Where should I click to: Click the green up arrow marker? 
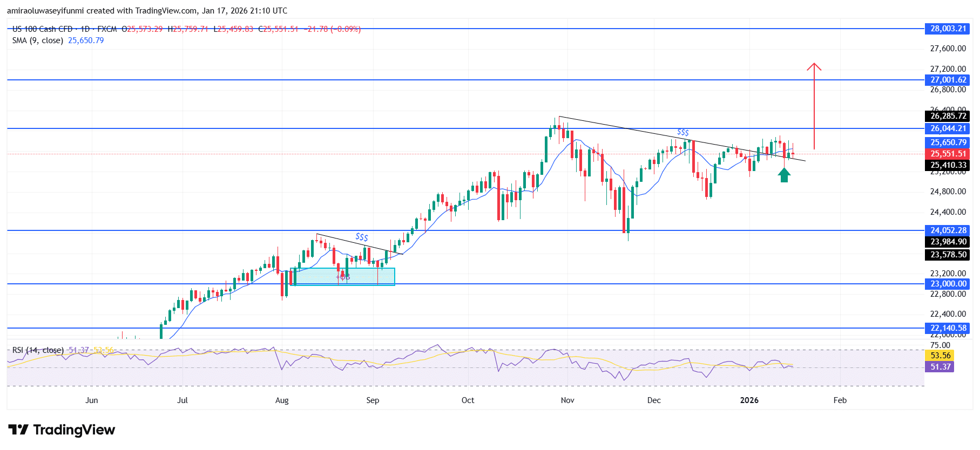tap(784, 175)
